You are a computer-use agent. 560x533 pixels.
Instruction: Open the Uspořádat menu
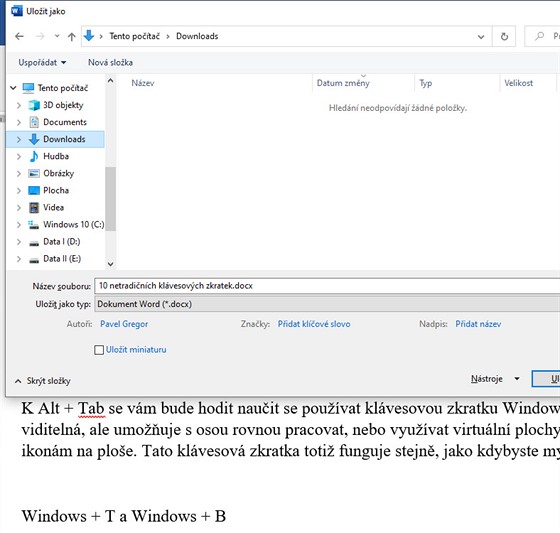click(42, 63)
